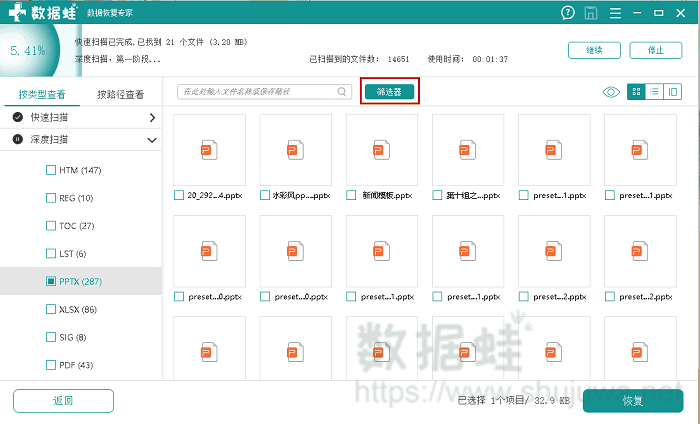Check the 水彩风pp...pptx checkbox
The image size is (700, 424).
click(265, 195)
